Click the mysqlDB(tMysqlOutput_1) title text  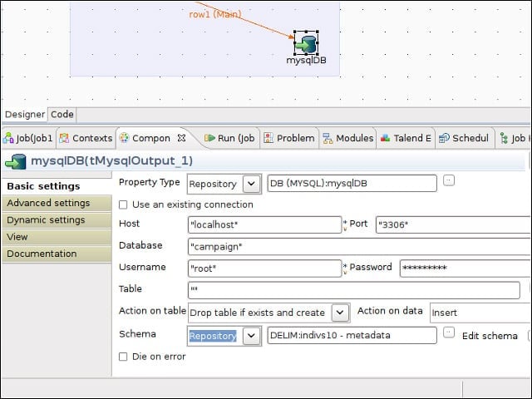(112, 160)
